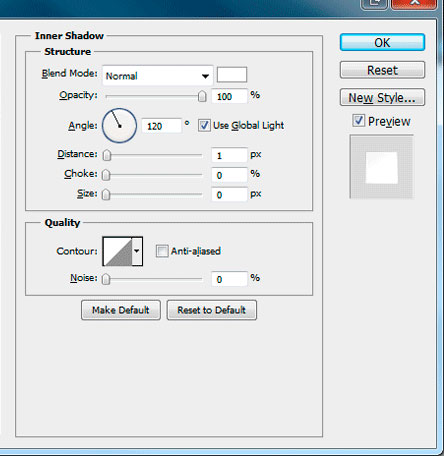Enable the Anti-aliased checkbox
The width and height of the screenshot is (444, 456).
tap(162, 251)
